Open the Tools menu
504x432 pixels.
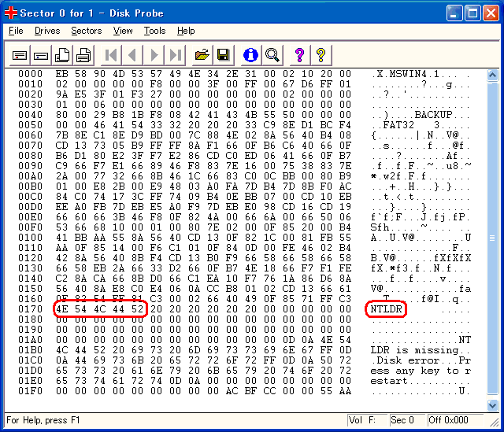[154, 31]
